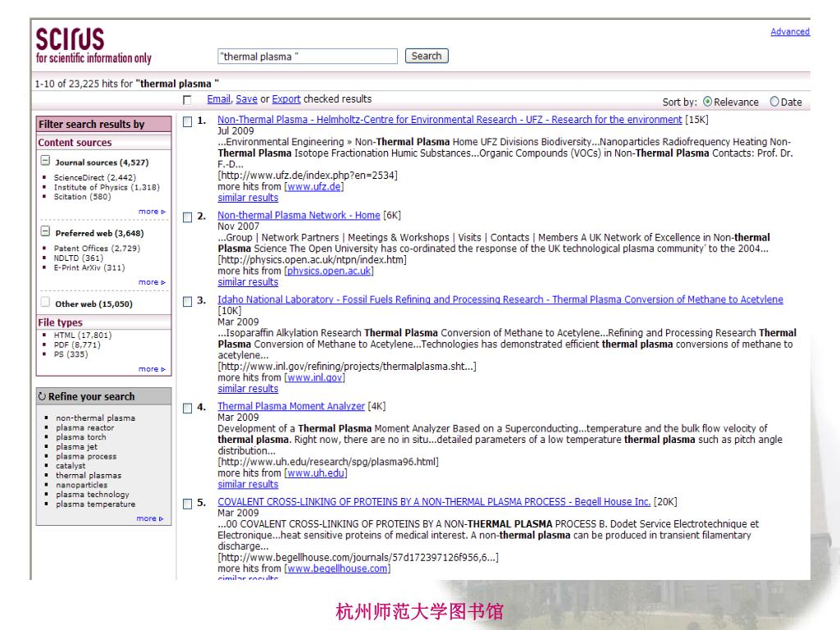Collapse the Journal sources group
The width and height of the screenshot is (840, 630).
pos(46,161)
